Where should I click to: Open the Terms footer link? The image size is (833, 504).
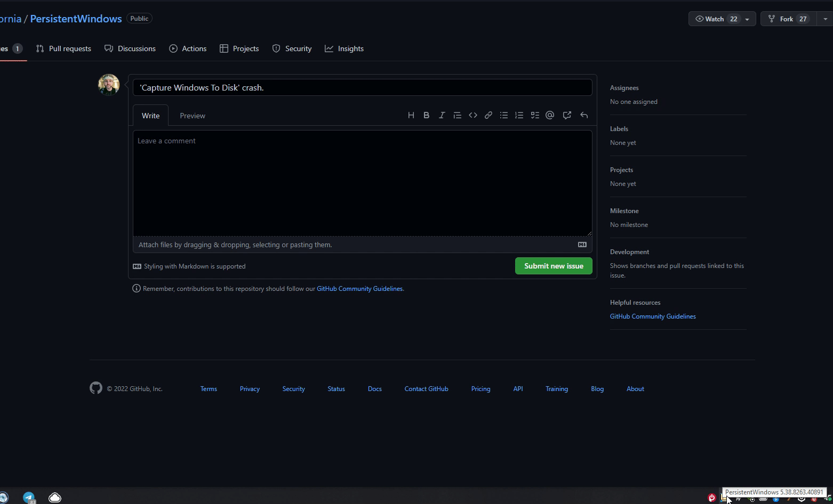coord(209,389)
